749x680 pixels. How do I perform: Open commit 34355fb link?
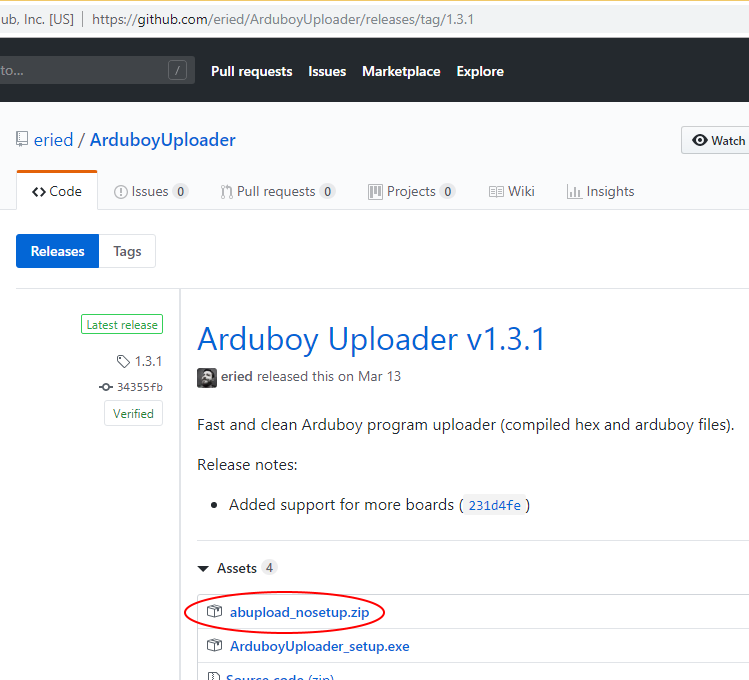point(140,387)
